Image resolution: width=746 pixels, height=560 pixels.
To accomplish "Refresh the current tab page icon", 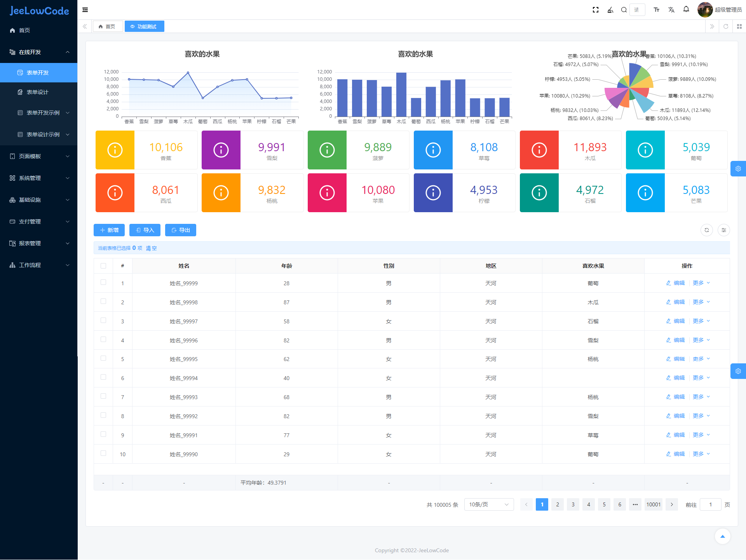I will point(725,26).
